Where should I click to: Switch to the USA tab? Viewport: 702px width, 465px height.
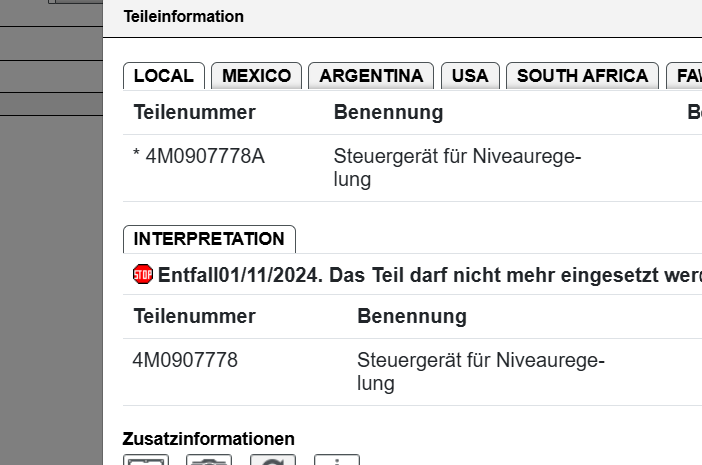pos(470,76)
